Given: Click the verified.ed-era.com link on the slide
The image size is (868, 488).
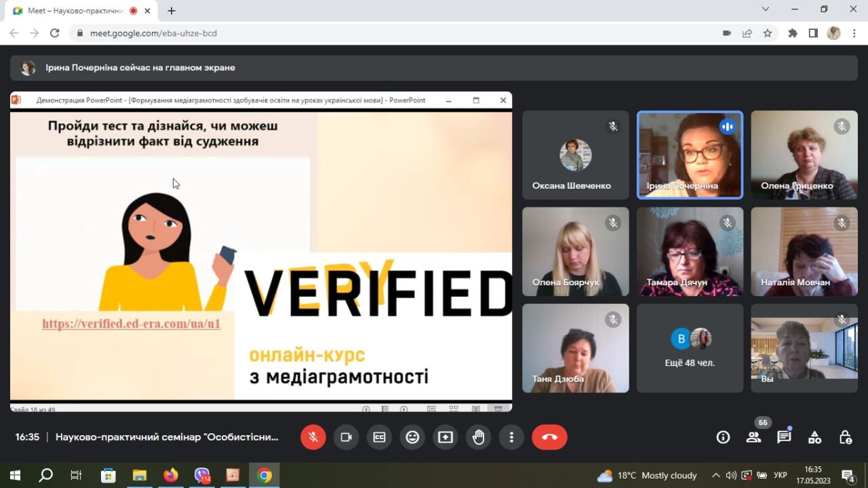Looking at the screenshot, I should pyautogui.click(x=131, y=324).
